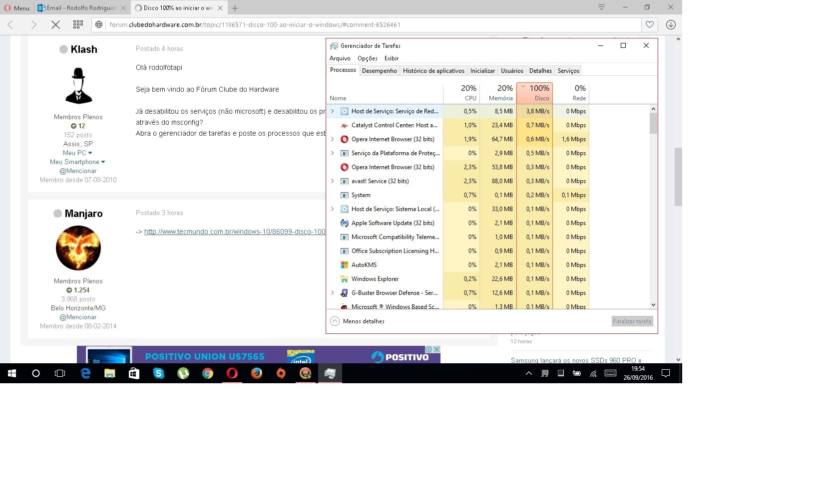
Task: Open File Explorer from taskbar
Action: (110, 373)
